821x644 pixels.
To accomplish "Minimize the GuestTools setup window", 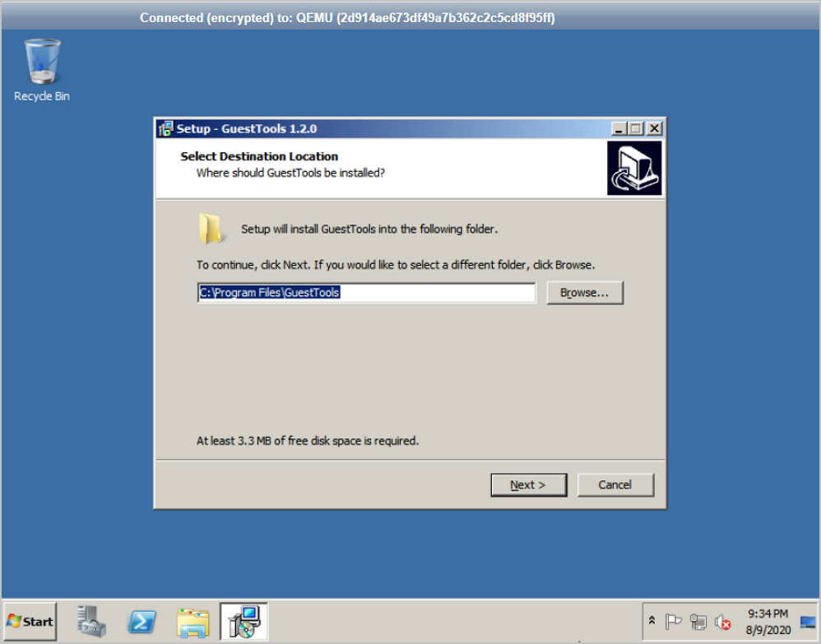I will tap(619, 129).
